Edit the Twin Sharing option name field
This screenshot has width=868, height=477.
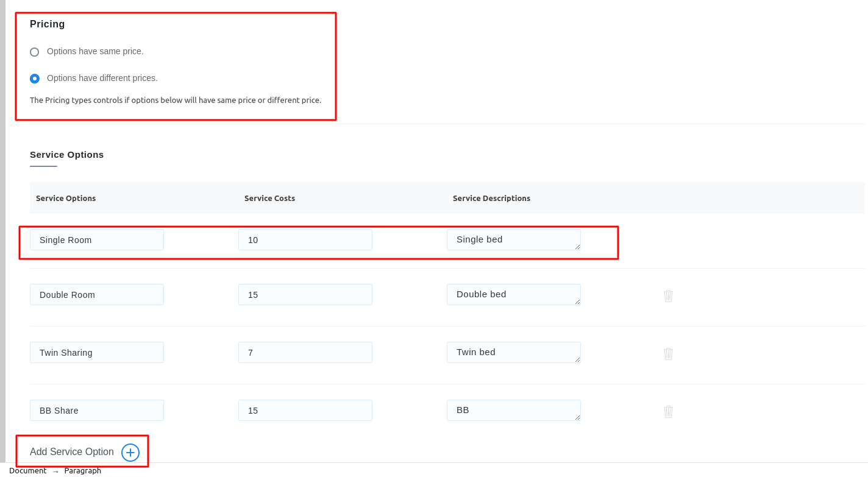97,352
